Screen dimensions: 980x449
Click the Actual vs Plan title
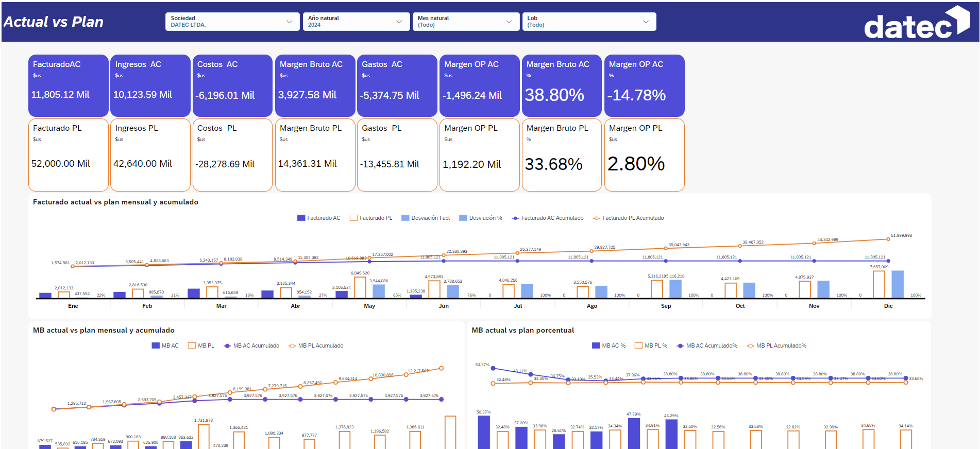pyautogui.click(x=54, y=22)
